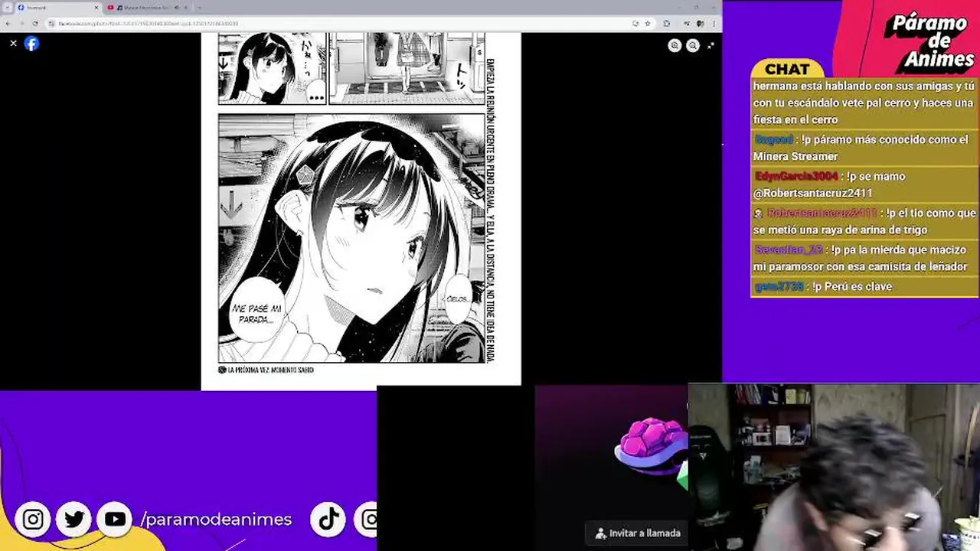Click chat message 'arina de trigo'
The height and width of the screenshot is (551, 980).
point(864,221)
